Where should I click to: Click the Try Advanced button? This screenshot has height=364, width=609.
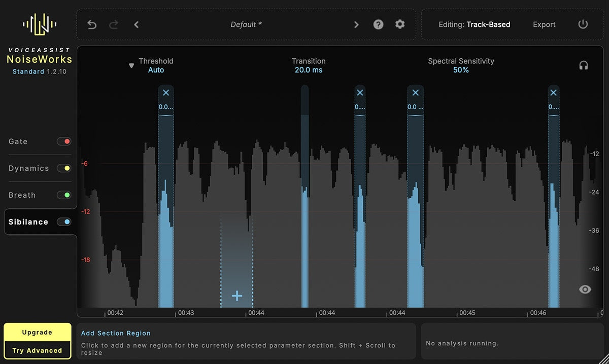pos(37,350)
